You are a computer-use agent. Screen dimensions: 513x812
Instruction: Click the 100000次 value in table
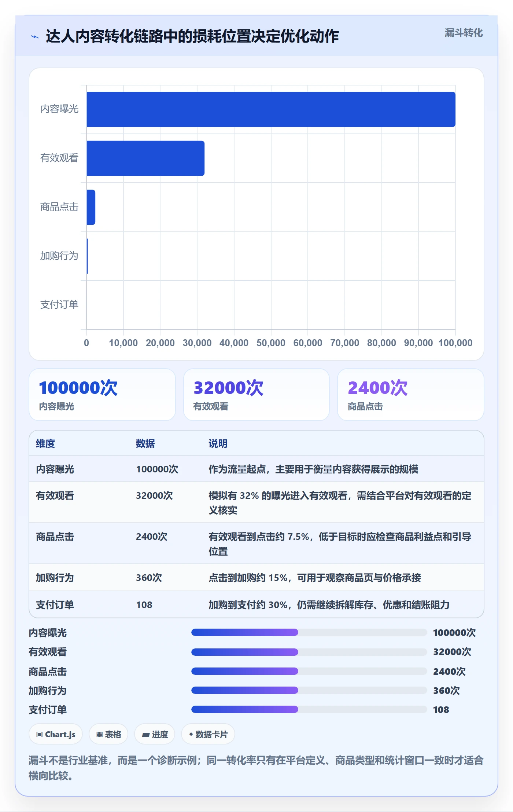click(x=157, y=469)
